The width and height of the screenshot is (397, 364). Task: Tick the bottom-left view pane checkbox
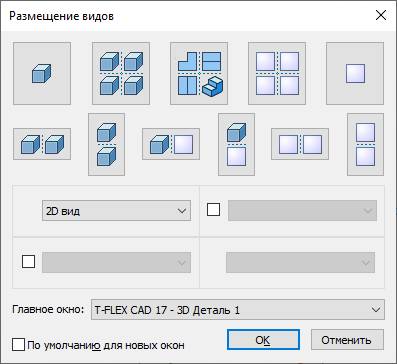28,262
